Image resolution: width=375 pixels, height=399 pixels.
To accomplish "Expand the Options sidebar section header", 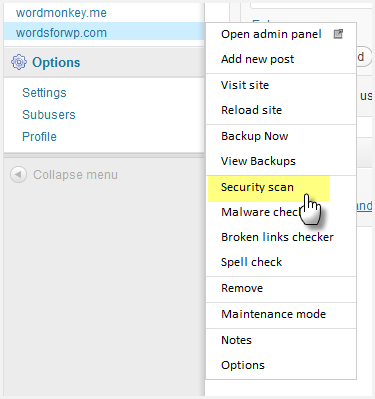I will click(104, 62).
